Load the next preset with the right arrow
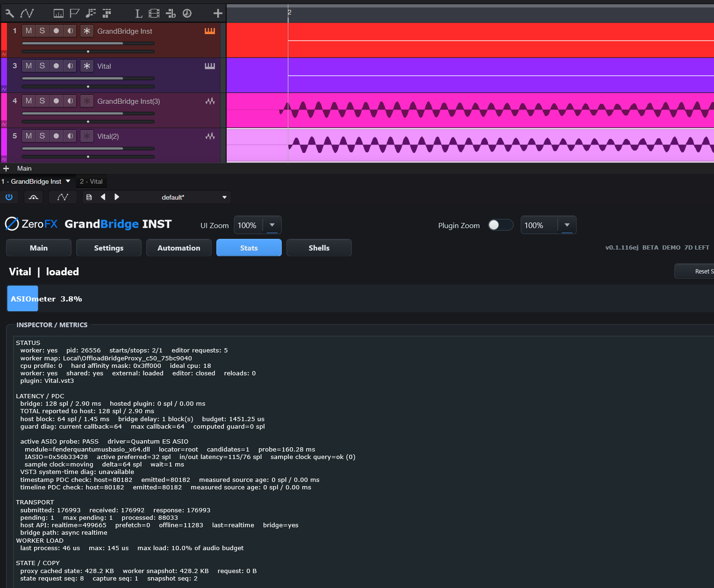This screenshot has height=588, width=714. coord(117,197)
